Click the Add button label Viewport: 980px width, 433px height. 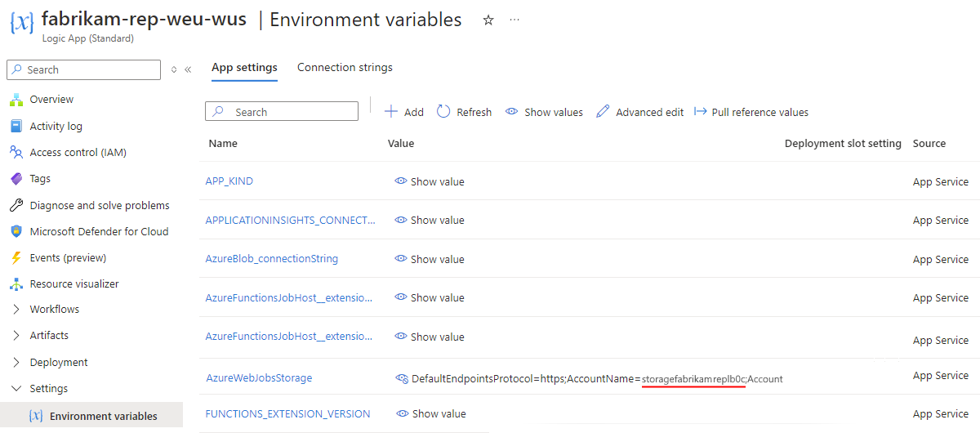[x=414, y=113]
